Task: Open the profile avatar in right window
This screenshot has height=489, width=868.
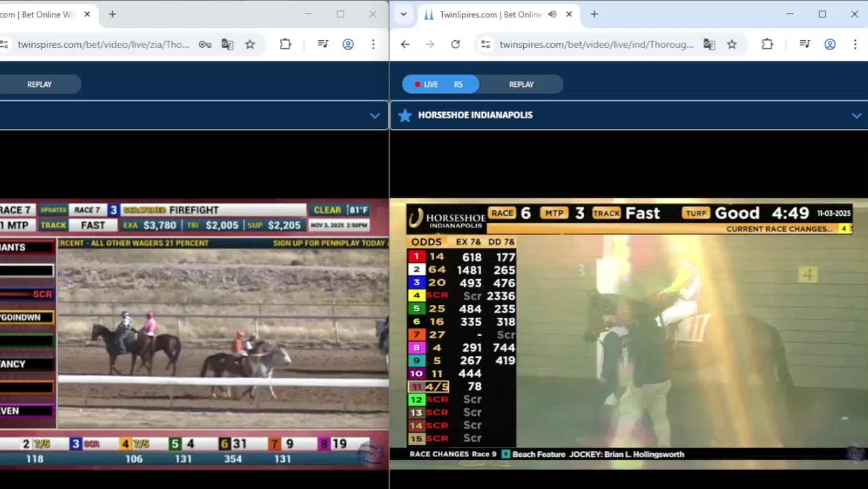Action: (830, 44)
